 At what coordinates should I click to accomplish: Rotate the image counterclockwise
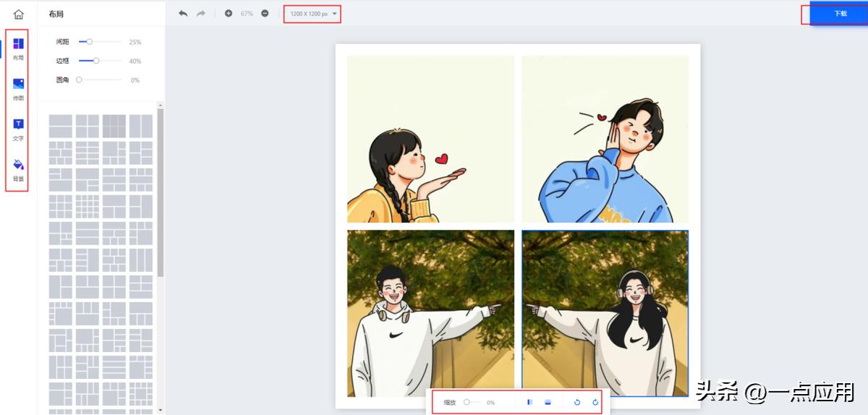[x=577, y=402]
